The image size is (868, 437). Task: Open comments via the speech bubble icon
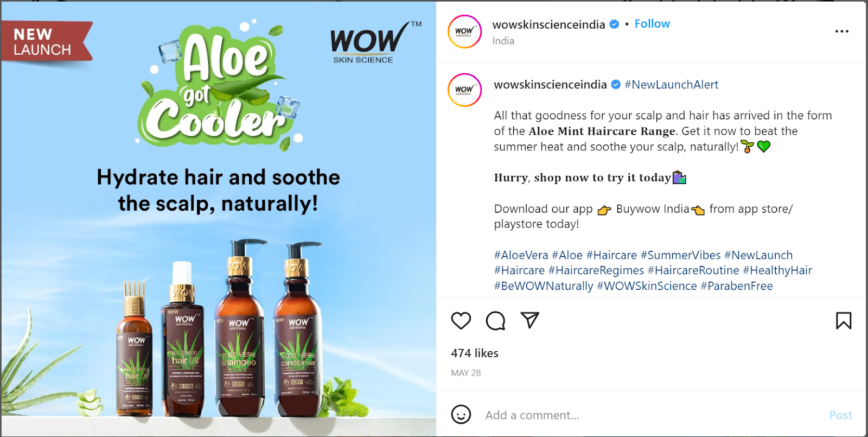[495, 321]
